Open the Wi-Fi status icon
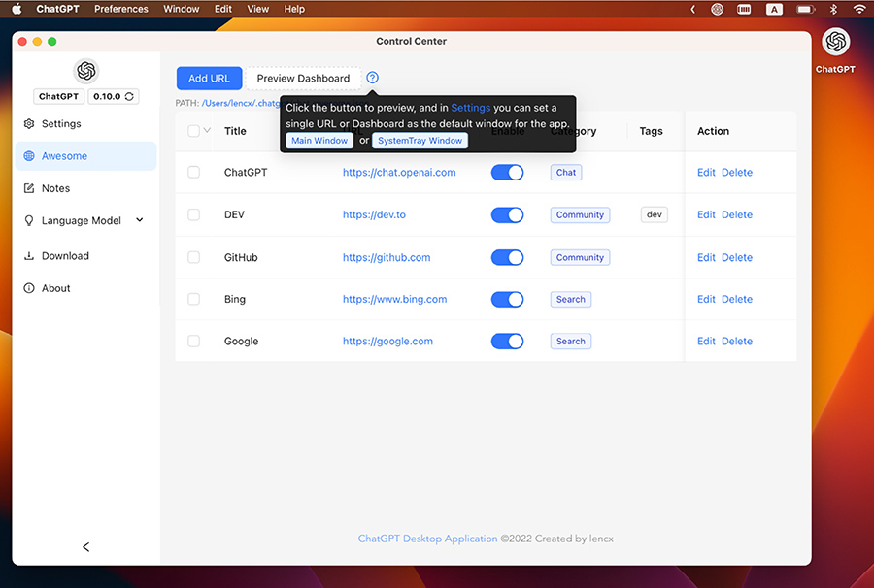This screenshot has width=874, height=588. click(x=859, y=9)
